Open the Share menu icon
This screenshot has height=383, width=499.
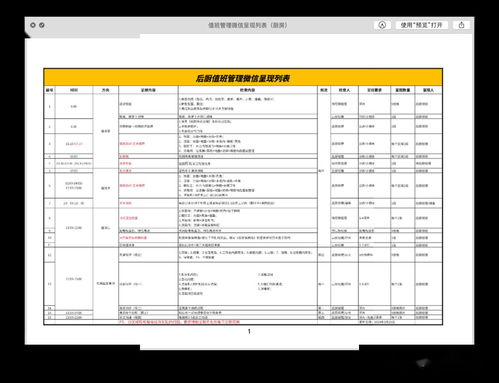461,25
